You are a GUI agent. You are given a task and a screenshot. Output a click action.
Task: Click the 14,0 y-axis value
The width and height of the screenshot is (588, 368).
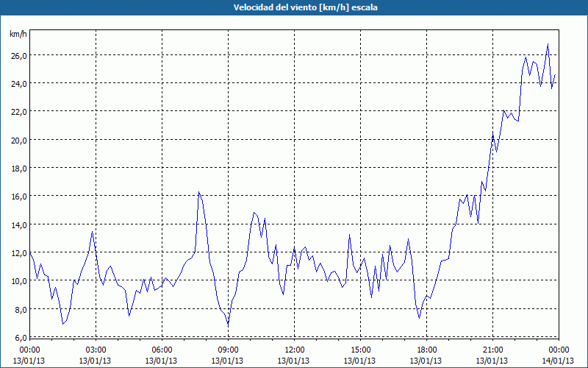[18, 225]
